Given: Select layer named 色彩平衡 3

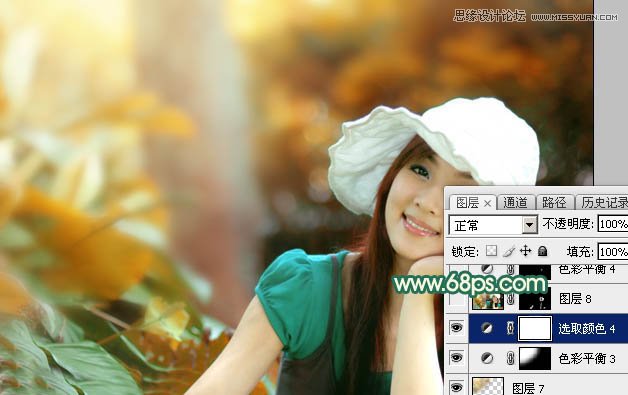Looking at the screenshot, I should 587,359.
